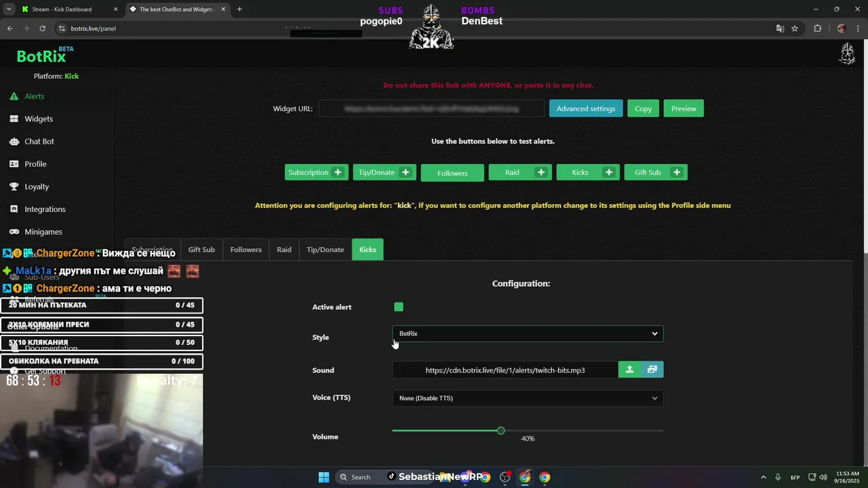Click the taskbar volume icon
The image size is (868, 488).
click(823, 477)
